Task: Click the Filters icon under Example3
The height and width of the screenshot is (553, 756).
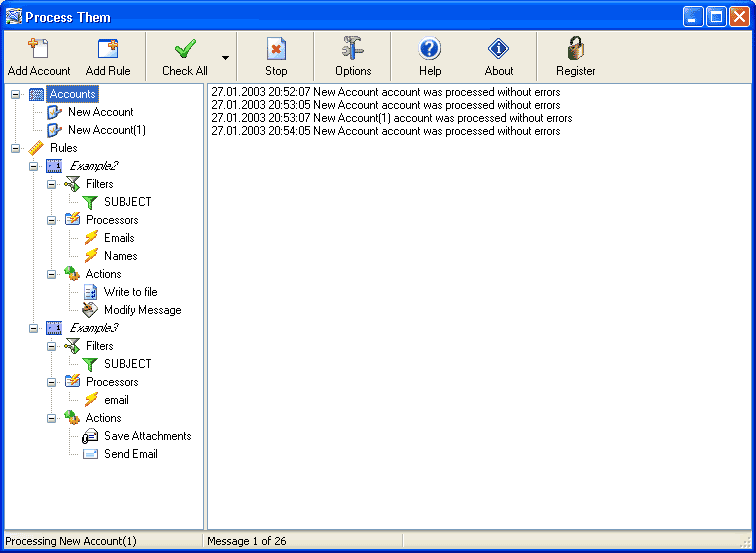Action: click(x=72, y=346)
